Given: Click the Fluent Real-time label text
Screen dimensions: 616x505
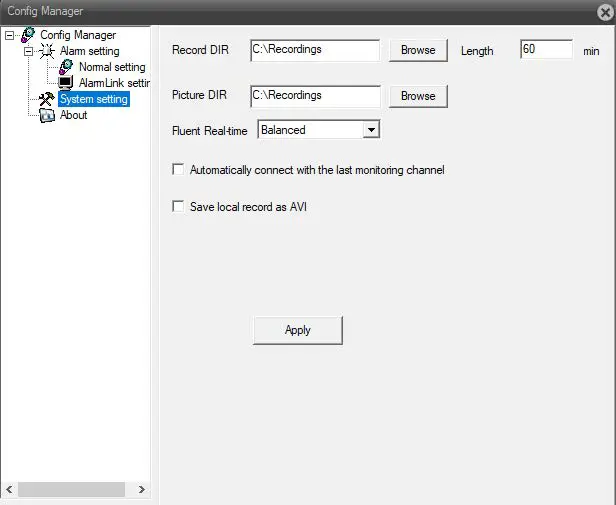Looking at the screenshot, I should pyautogui.click(x=210, y=131).
